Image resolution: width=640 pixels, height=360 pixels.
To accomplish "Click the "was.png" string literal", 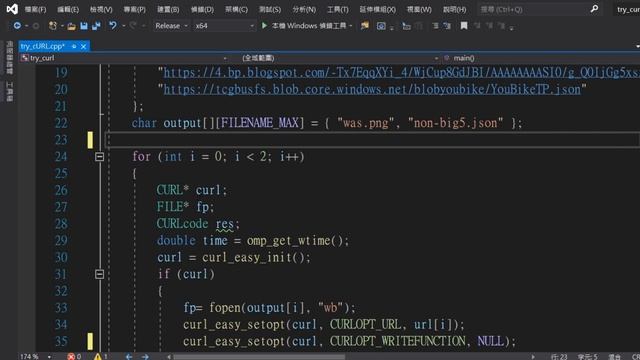I will coord(366,123).
